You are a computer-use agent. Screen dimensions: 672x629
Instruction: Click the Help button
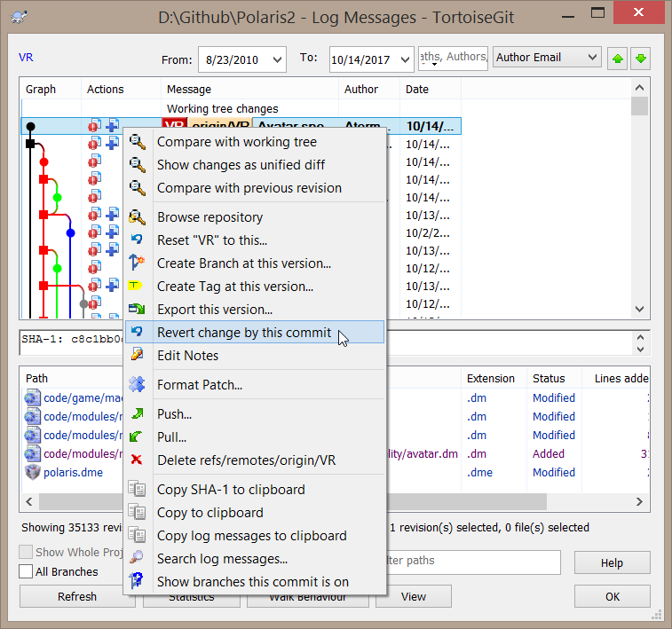(x=612, y=562)
